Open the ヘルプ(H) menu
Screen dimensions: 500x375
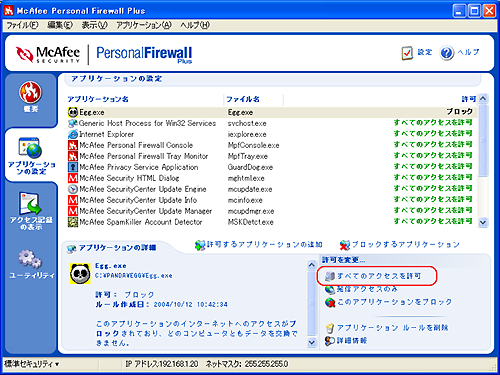[195, 25]
